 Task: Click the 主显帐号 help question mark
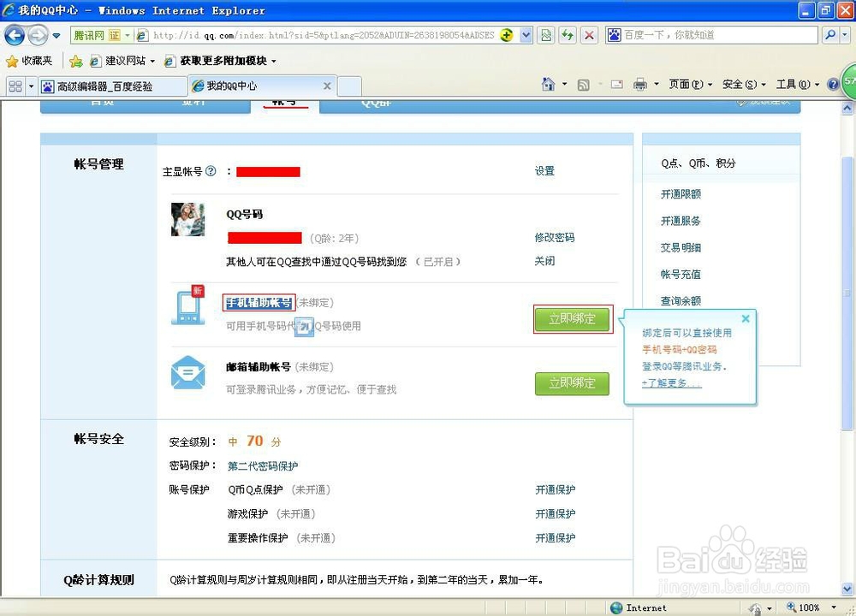click(211, 171)
